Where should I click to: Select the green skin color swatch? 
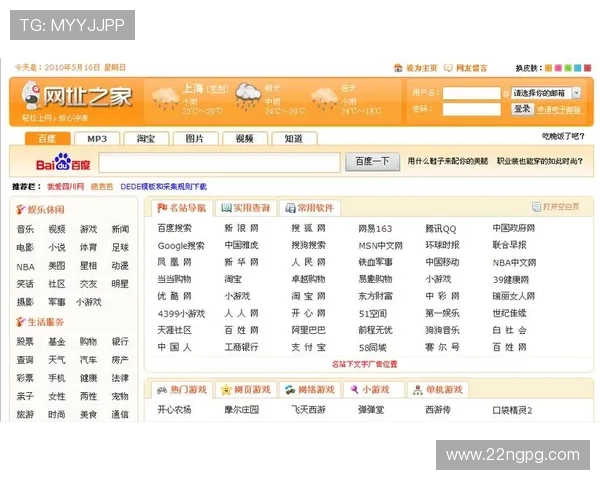(x=568, y=68)
